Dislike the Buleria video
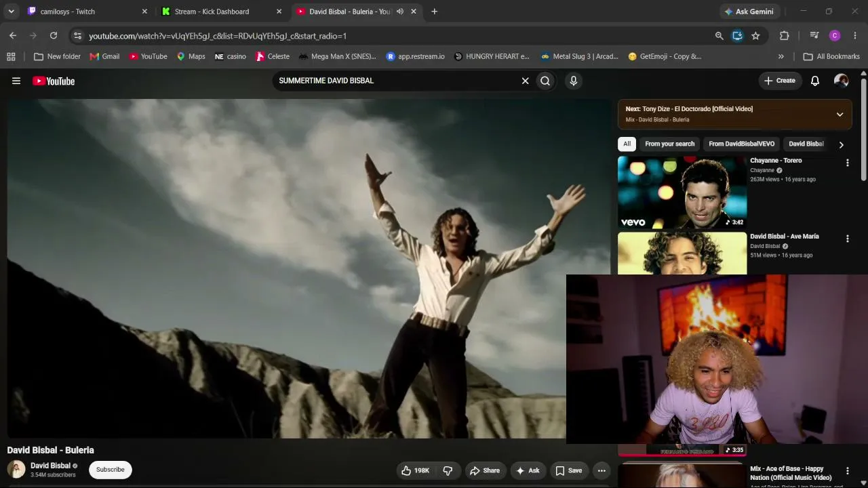Image resolution: width=868 pixels, height=488 pixels. point(448,470)
